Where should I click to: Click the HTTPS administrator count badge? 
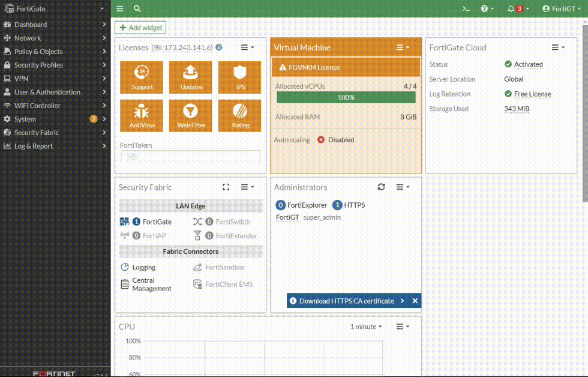point(337,205)
